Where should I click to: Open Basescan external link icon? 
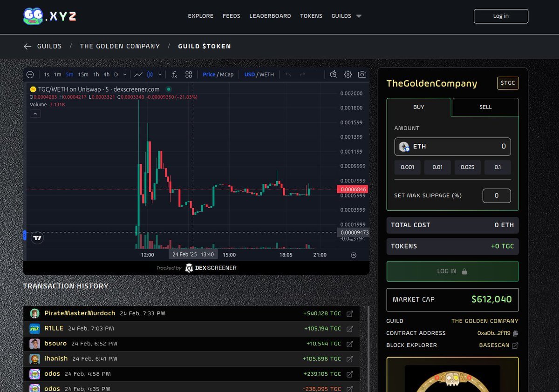point(515,345)
